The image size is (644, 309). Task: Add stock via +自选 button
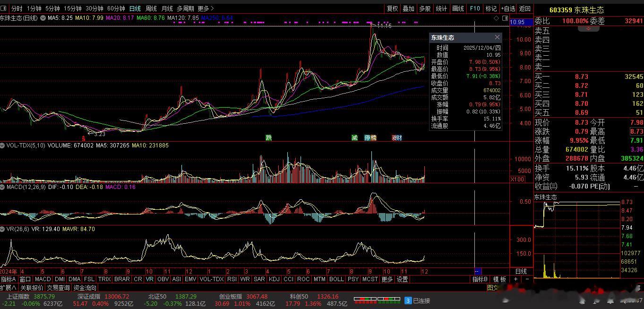pyautogui.click(x=508, y=9)
